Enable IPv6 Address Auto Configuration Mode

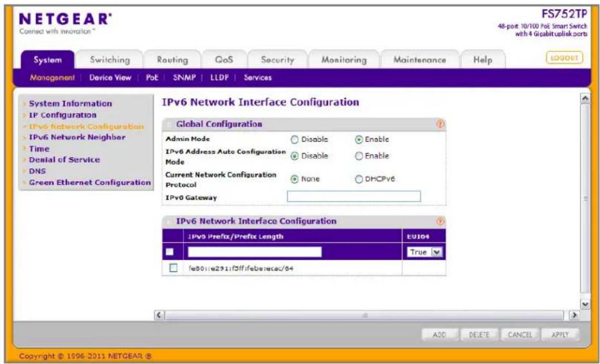tap(359, 156)
